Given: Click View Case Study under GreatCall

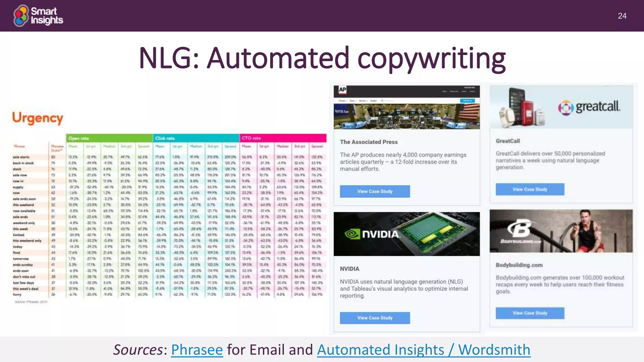Looking at the screenshot, I should (530, 189).
